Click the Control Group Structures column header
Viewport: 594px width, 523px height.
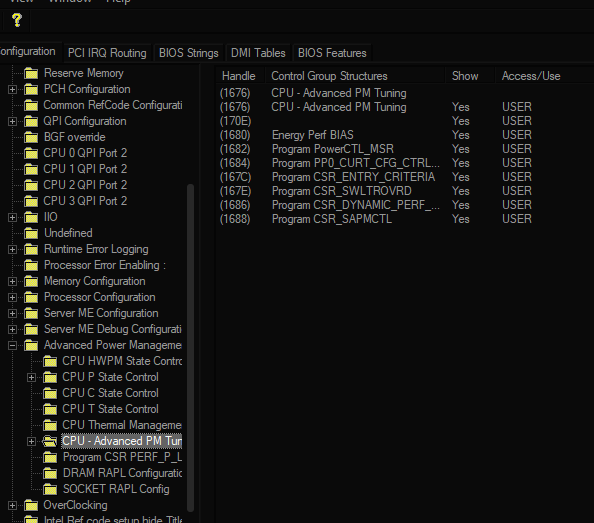tap(355, 76)
